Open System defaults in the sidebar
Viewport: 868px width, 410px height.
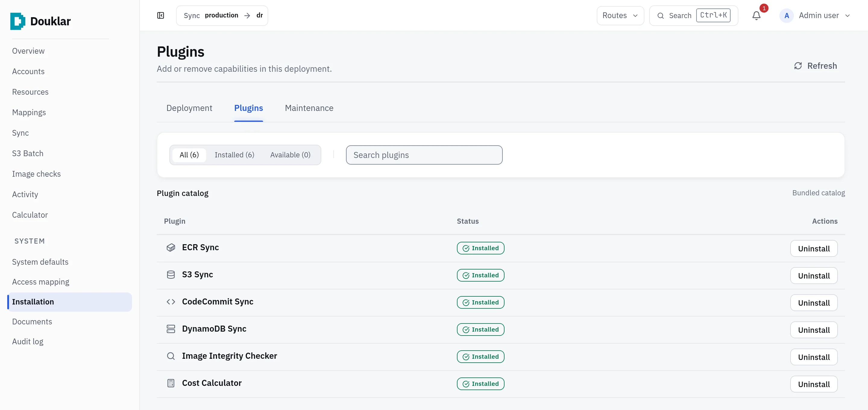tap(40, 262)
